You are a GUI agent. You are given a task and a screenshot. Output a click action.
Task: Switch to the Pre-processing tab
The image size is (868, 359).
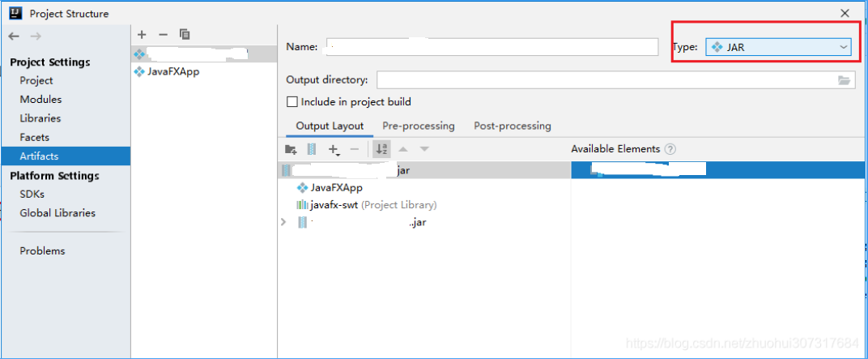pyautogui.click(x=419, y=126)
